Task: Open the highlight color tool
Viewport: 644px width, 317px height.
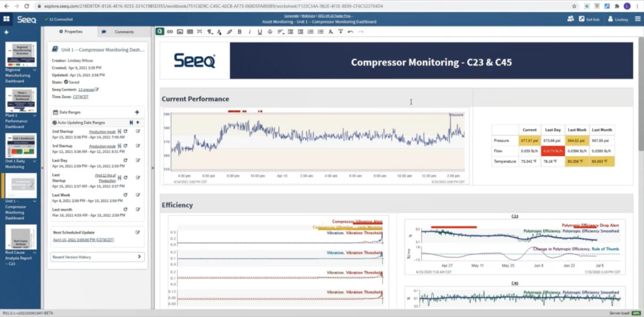Action: click(x=229, y=32)
